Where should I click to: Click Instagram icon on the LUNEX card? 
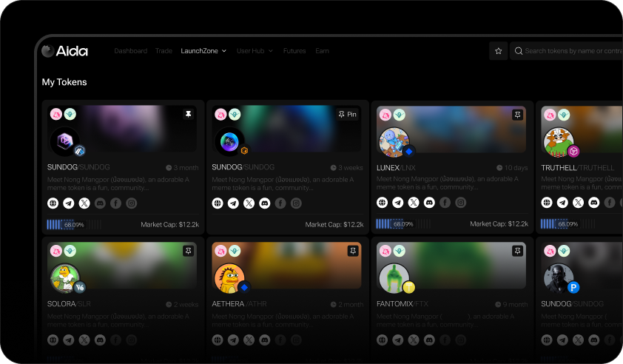(461, 203)
